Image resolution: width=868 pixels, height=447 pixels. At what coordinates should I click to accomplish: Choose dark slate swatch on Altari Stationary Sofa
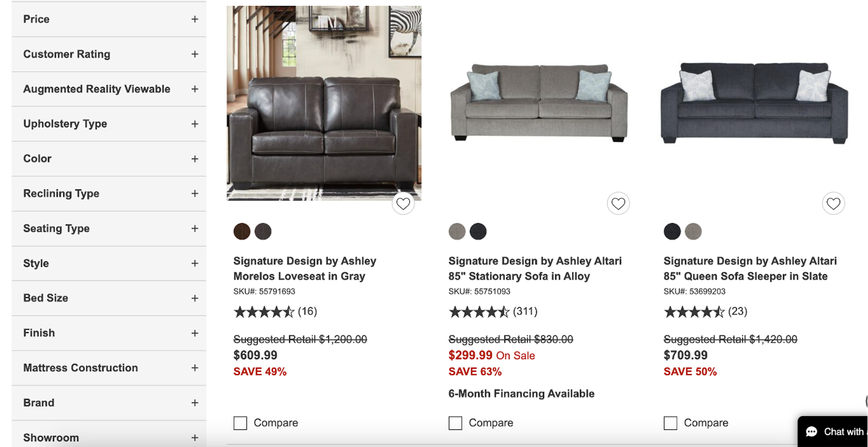coord(478,231)
